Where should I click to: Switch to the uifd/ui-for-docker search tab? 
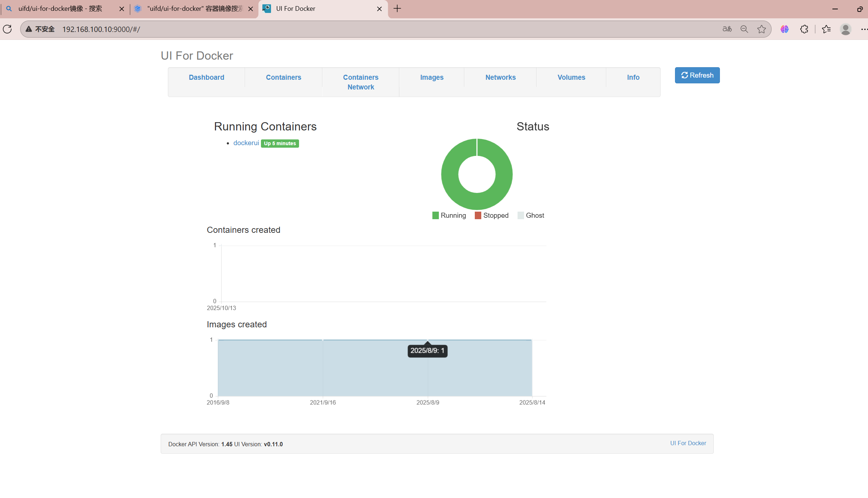pos(60,9)
